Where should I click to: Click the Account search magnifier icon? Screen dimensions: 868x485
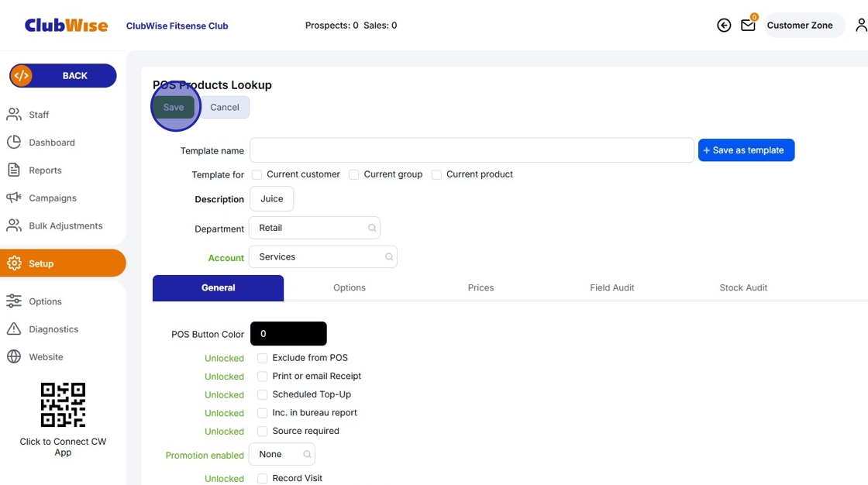click(389, 257)
